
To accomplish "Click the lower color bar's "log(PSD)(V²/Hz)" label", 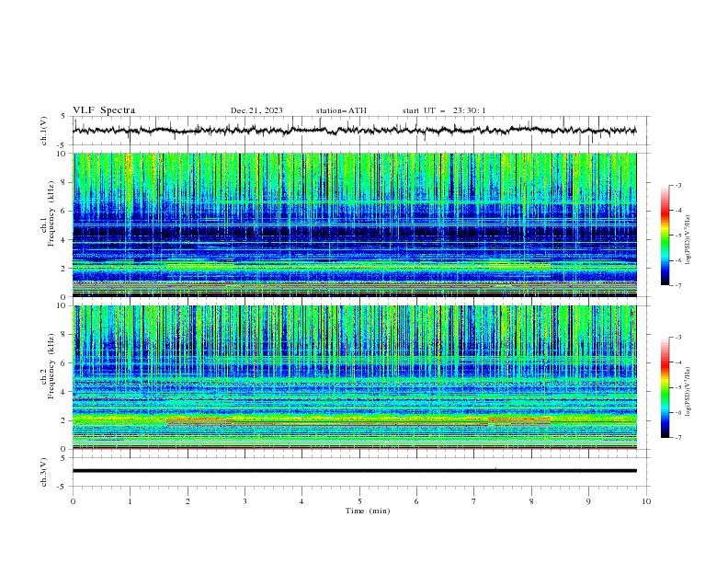I will click(x=688, y=391).
